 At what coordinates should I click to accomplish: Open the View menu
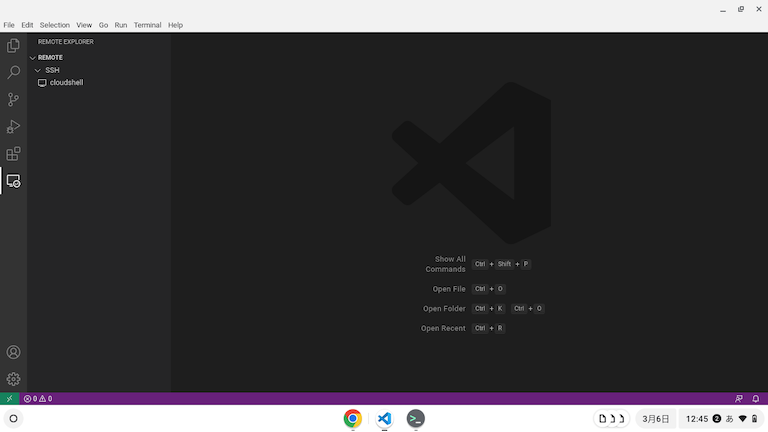pos(84,25)
